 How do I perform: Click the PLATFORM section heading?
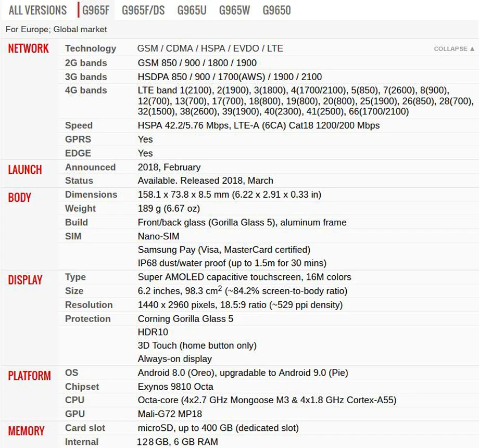29,376
